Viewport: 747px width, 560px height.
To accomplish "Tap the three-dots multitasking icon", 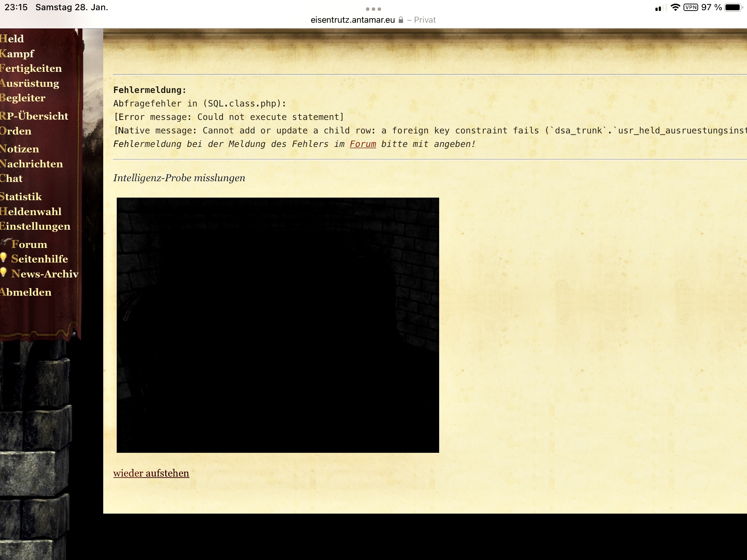I will pyautogui.click(x=373, y=9).
